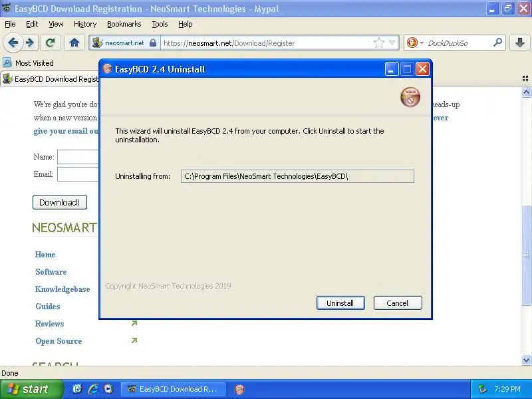Open the Guides navigation link

(x=47, y=307)
